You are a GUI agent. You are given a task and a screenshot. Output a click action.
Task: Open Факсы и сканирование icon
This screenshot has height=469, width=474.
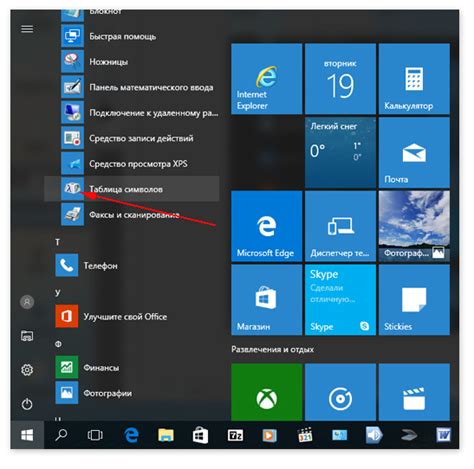72,214
